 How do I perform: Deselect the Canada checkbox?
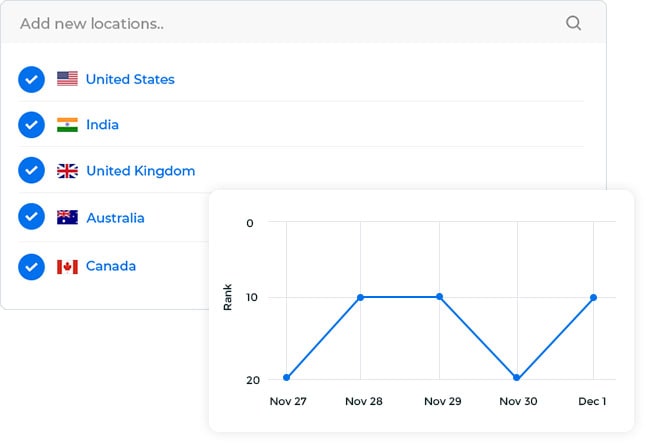[31, 267]
